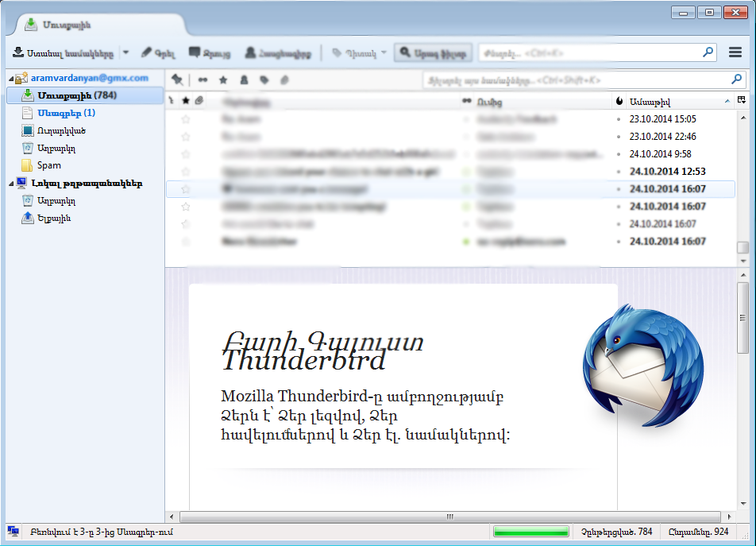Open Trash under Local Folders
756x546 pixels.
tap(56, 200)
